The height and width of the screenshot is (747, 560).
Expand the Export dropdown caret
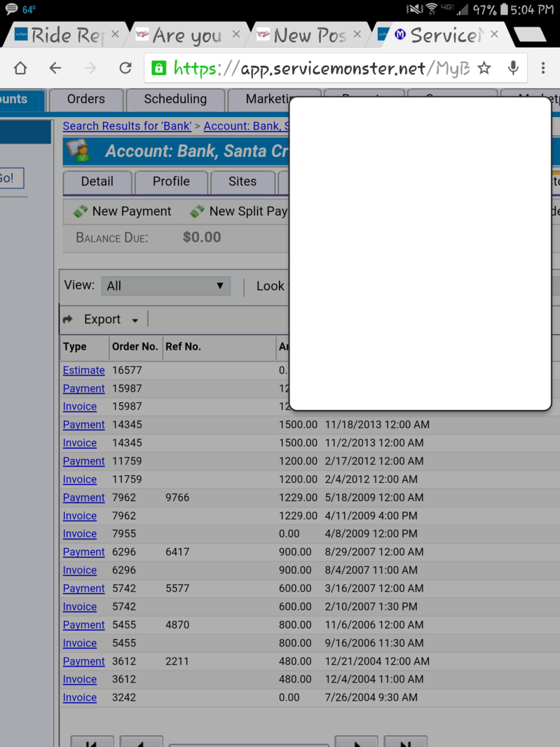tap(135, 321)
